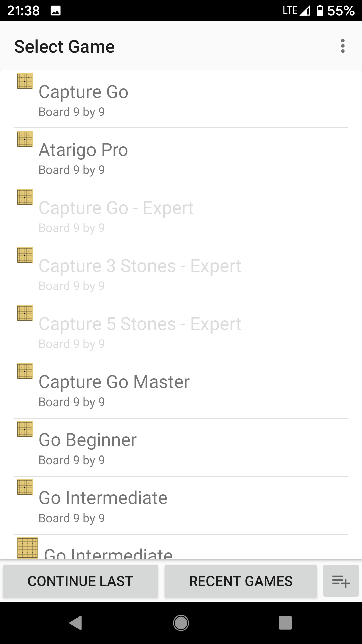The width and height of the screenshot is (362, 644).
Task: Tap the greyed Capture 3 Stones - Expert
Action: [181, 274]
